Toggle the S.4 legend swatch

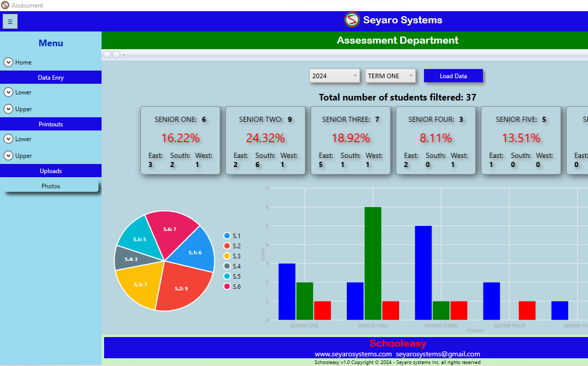227,266
